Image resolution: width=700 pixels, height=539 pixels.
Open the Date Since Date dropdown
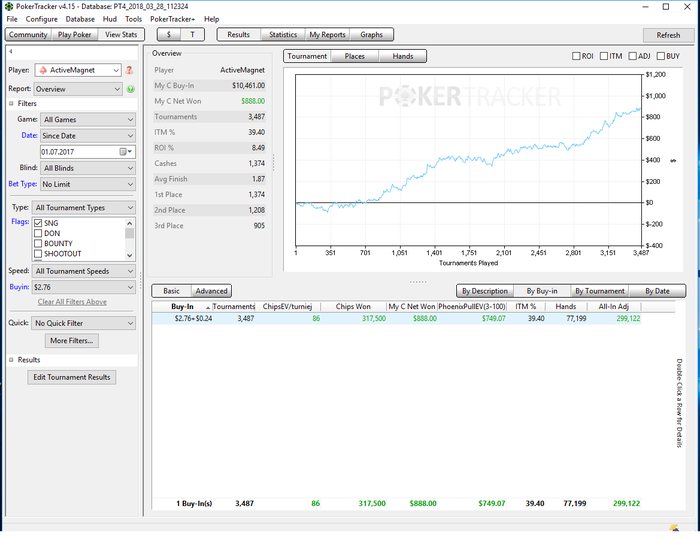pos(88,136)
